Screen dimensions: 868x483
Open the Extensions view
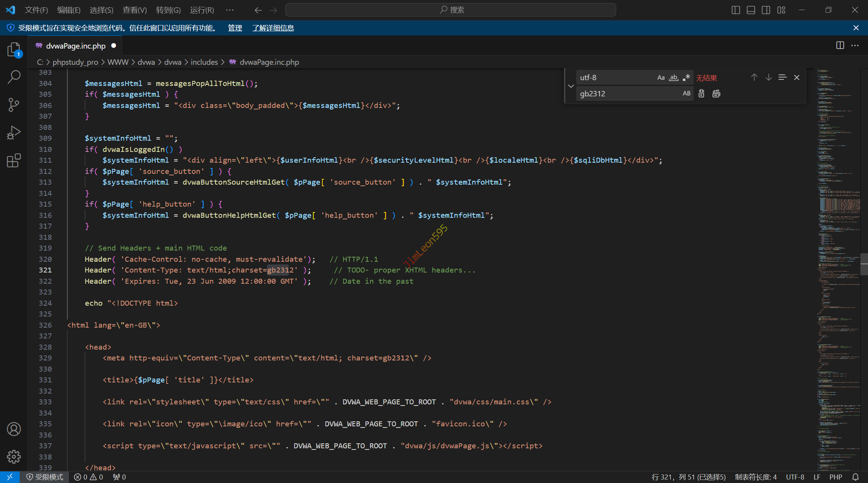pos(14,160)
